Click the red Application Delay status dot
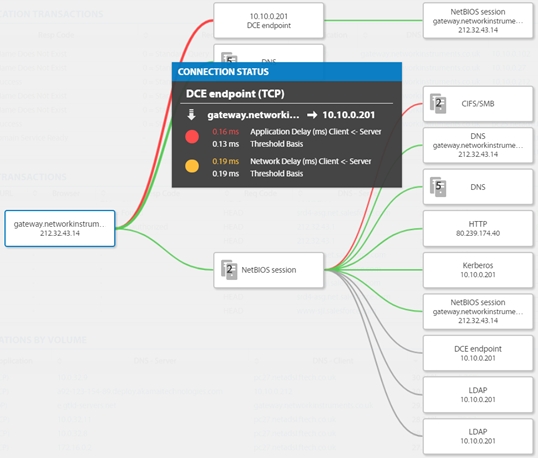This screenshot has width=538, height=458. [192, 137]
